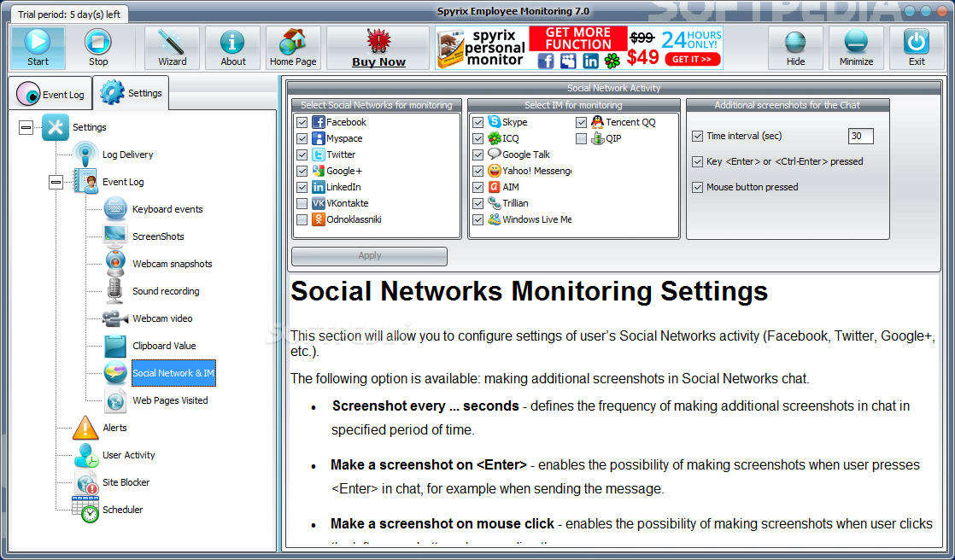Viewport: 955px width, 560px height.
Task: Click the spyrix personal monitor banner logo
Action: pos(481,48)
